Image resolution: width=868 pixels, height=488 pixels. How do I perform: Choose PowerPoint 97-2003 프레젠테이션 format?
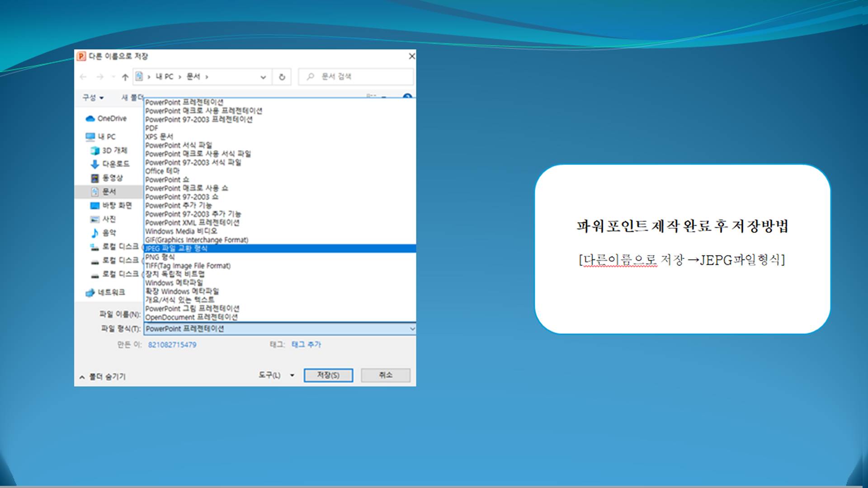[x=280, y=120]
